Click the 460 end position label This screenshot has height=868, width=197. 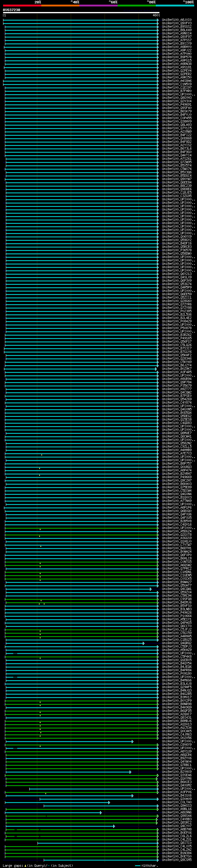(155, 15)
